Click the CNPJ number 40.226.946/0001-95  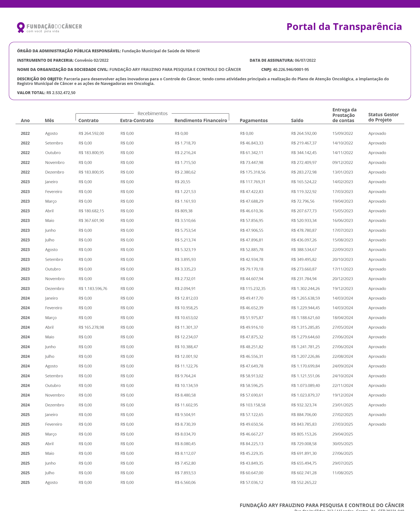[291, 70]
